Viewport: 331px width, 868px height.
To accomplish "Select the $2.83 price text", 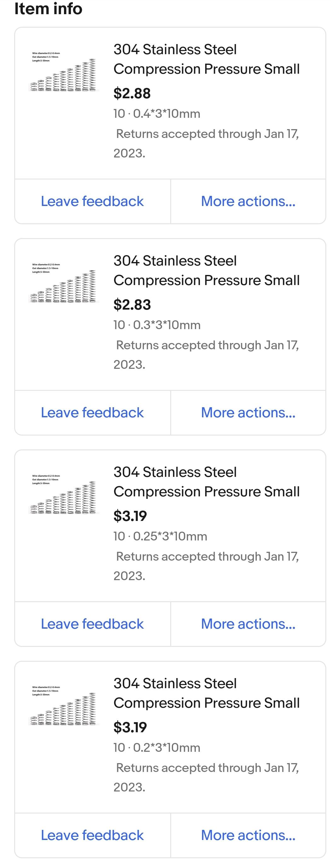I will [132, 305].
